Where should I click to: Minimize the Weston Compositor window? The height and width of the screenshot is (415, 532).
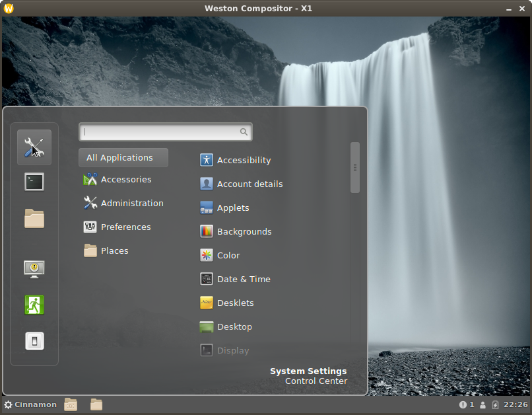[x=509, y=9]
